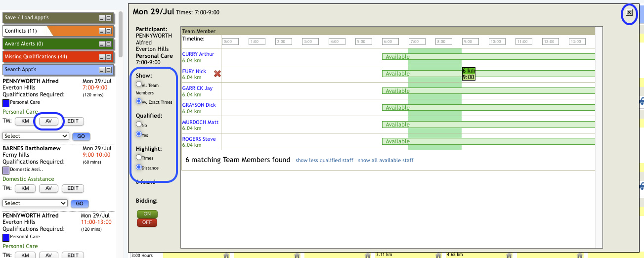The height and width of the screenshot is (258, 644).
Task: Open Select dropdown under PENNYWORTH 7:00-9:00 appointment
Action: [x=35, y=136]
